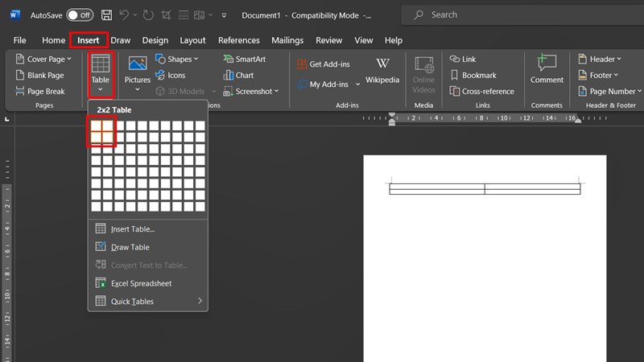Image resolution: width=644 pixels, height=362 pixels.
Task: Click the Icons button in Illustrations
Action: 169,76
